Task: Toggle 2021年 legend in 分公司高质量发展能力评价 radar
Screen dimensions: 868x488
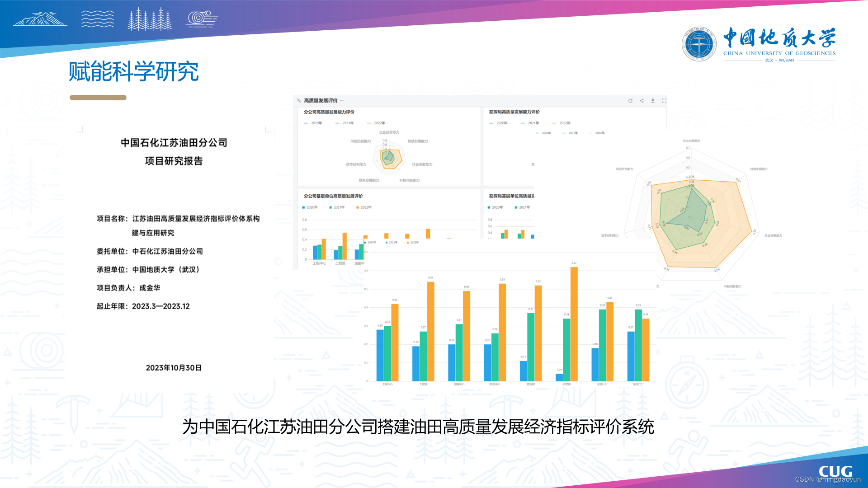Action: (x=344, y=123)
